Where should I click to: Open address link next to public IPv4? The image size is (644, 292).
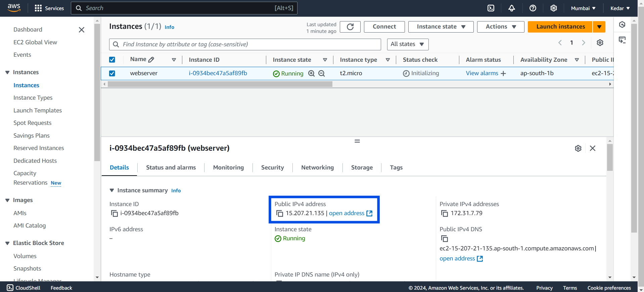point(351,213)
